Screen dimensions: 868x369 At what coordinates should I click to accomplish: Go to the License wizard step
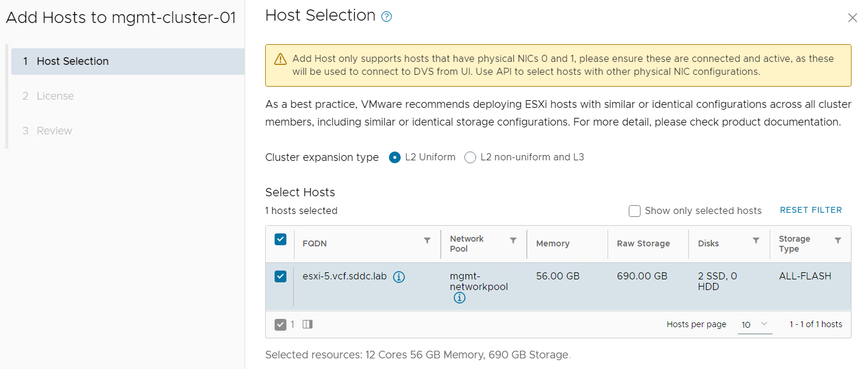coord(55,96)
